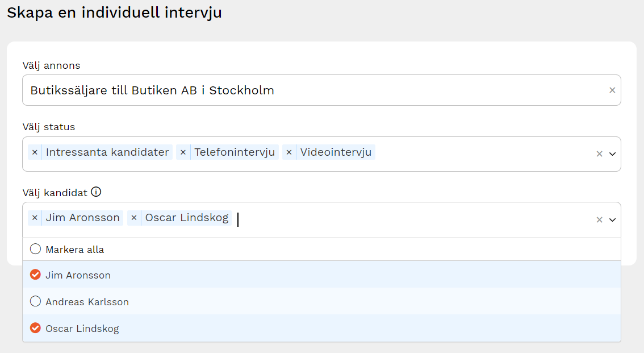Screen dimensions: 644x353
Task: Toggle the Markera alla option
Action: (x=36, y=249)
